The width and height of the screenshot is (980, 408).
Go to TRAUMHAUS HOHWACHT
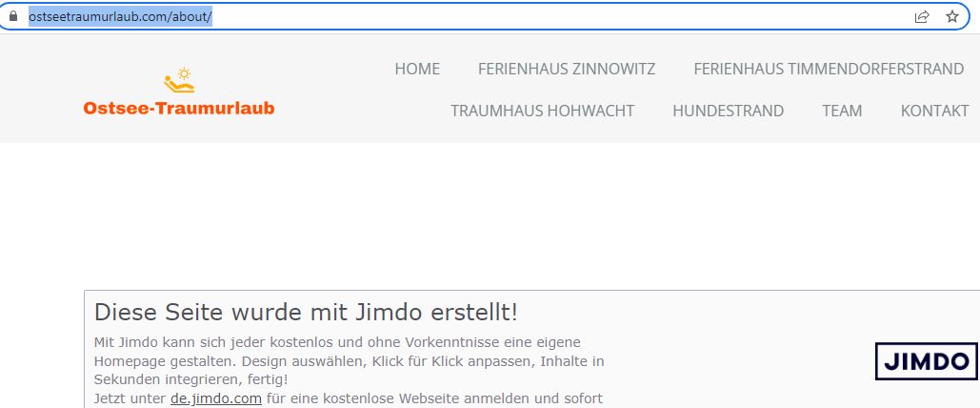543,111
